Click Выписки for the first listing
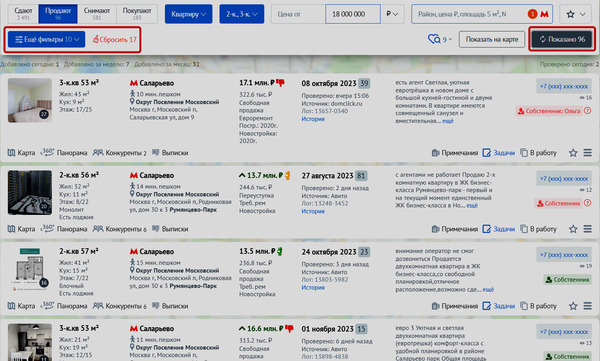The width and height of the screenshot is (600, 361). [170, 153]
